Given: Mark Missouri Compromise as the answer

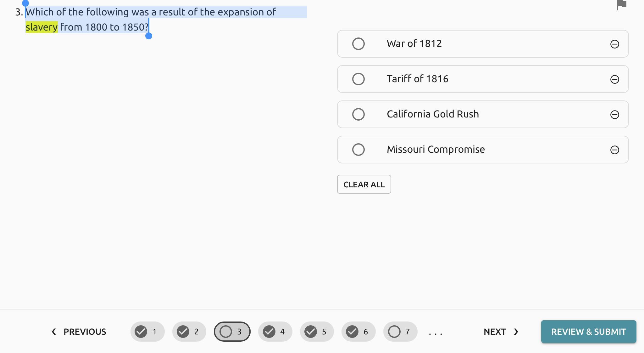Looking at the screenshot, I should 358,150.
